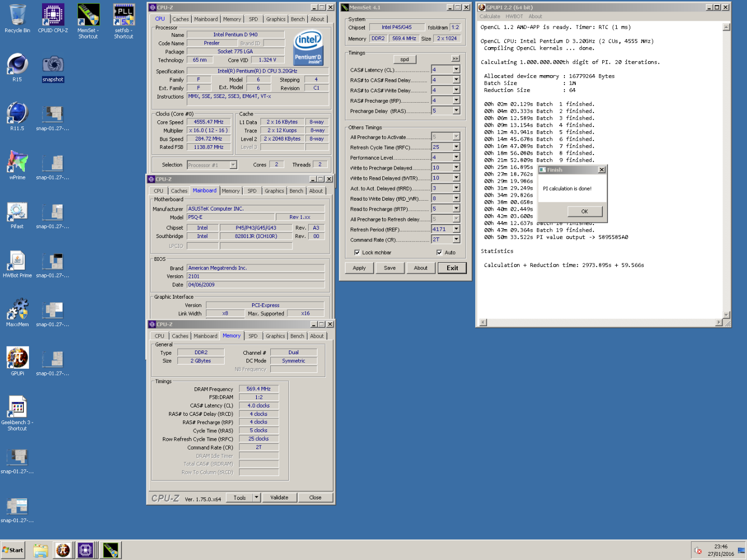The height and width of the screenshot is (560, 747).
Task: Open snap-01.27 file beside R11.5
Action: pyautogui.click(x=53, y=117)
